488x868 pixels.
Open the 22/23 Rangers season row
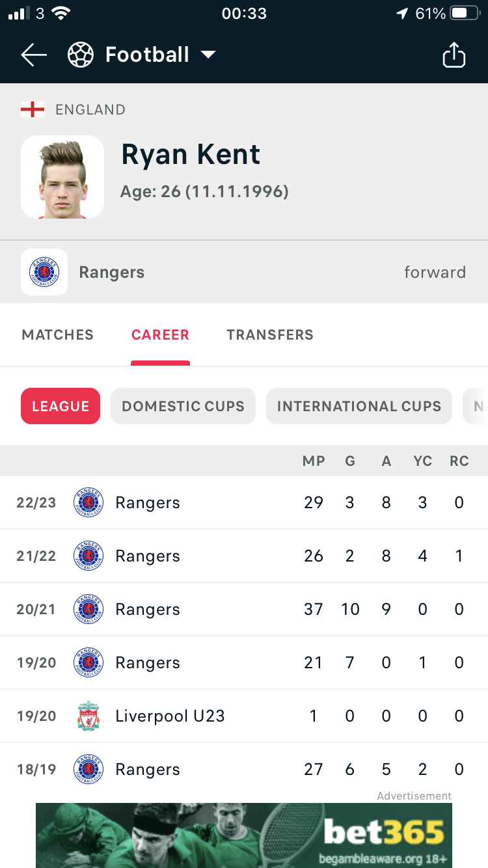tap(244, 503)
